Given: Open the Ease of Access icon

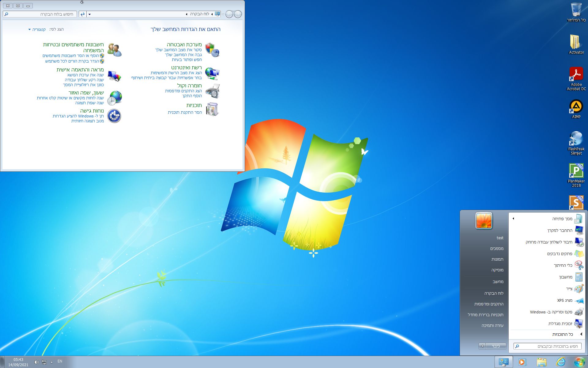Looking at the screenshot, I should pyautogui.click(x=115, y=116).
